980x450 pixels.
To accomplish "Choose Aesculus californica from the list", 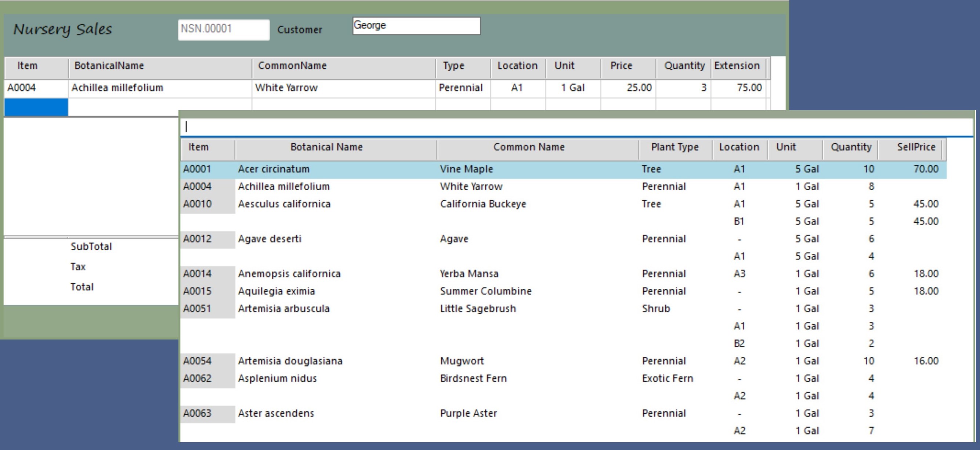I will click(284, 204).
